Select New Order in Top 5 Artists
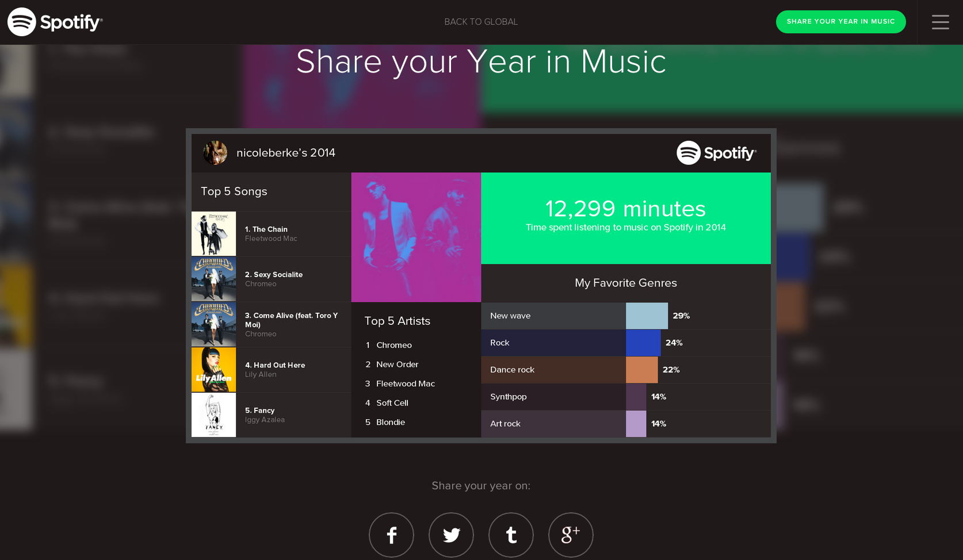 click(x=398, y=365)
